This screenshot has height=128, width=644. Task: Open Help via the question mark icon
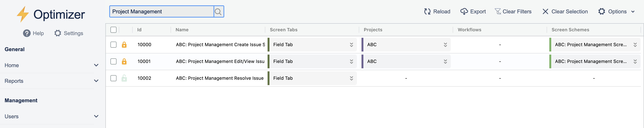click(27, 33)
